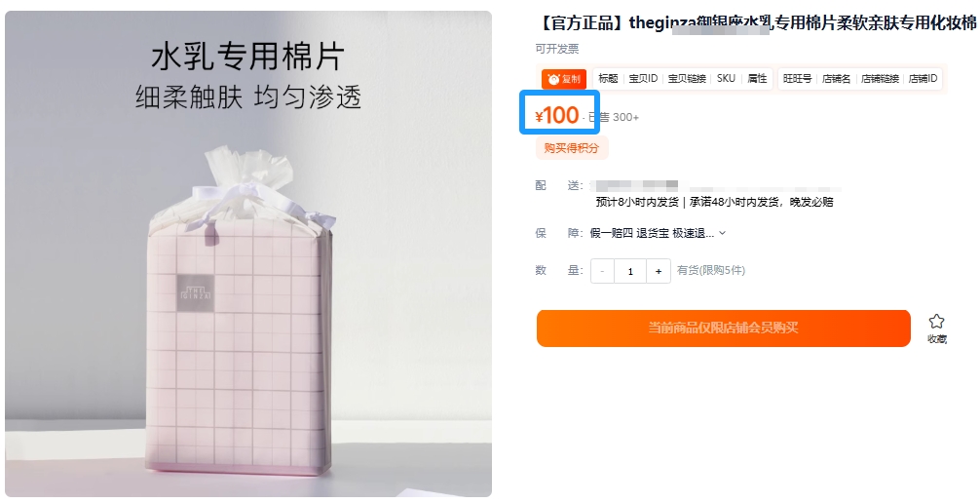Select the SKU copy option
Image resolution: width=980 pixels, height=503 pixels.
click(x=726, y=79)
